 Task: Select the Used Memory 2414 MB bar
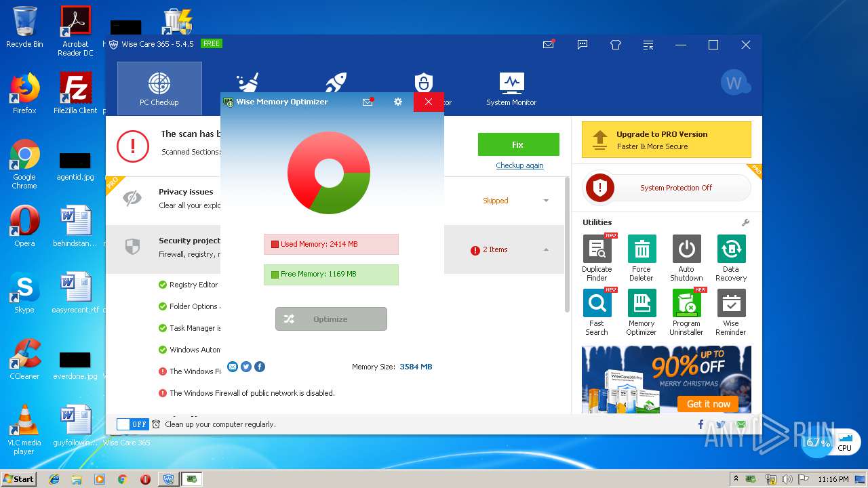pos(331,244)
